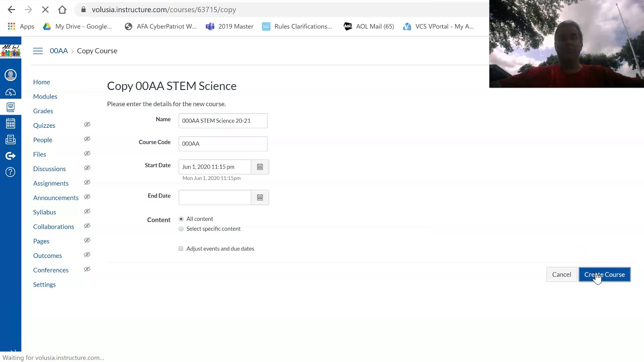Choose the Select specific content option
Screen dimensions: 644x362
[181, 229]
